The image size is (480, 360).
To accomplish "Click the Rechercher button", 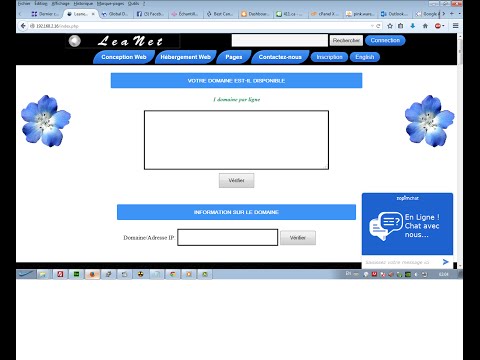I will point(346,40).
